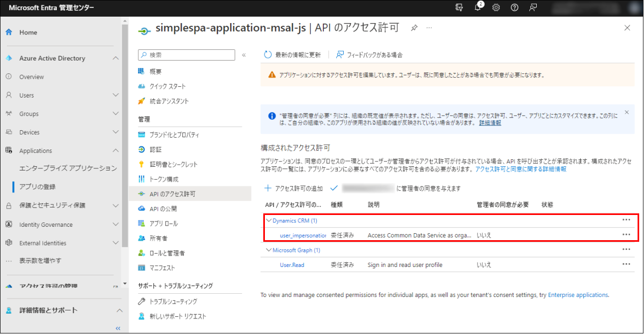644x334 pixels.
Task: Open the help question mark icon
Action: [x=515, y=8]
